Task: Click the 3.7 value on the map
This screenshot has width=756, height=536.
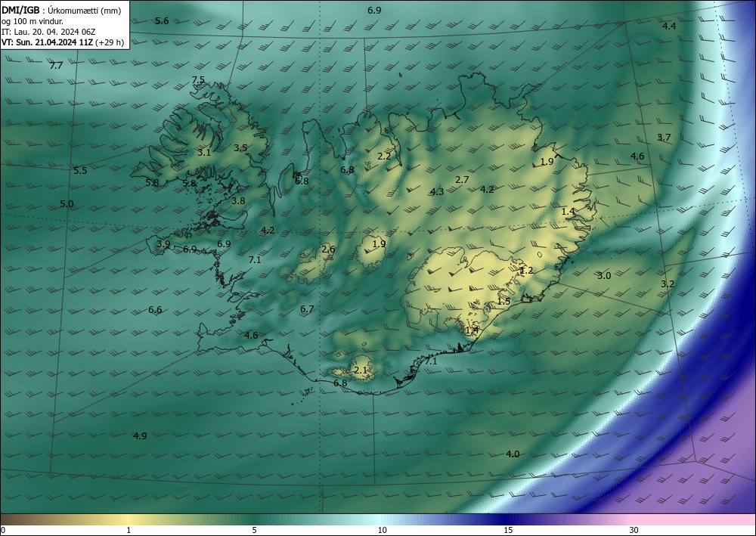Action: [x=664, y=138]
